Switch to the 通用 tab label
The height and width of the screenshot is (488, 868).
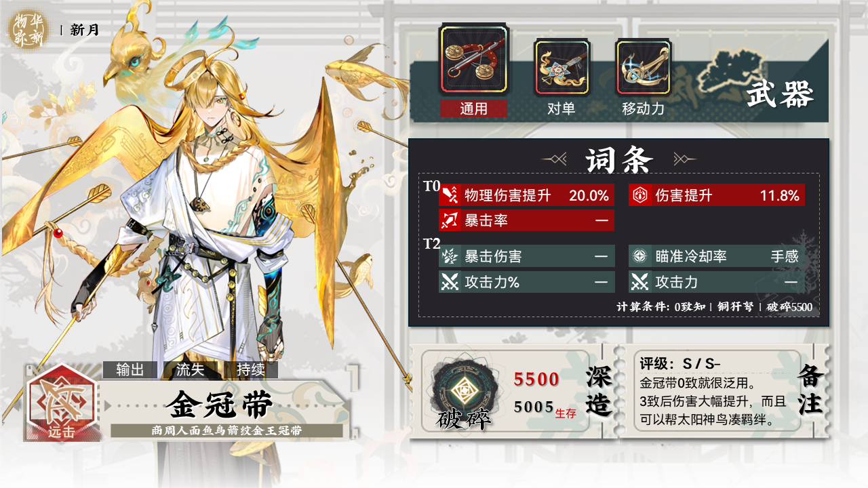click(x=473, y=108)
